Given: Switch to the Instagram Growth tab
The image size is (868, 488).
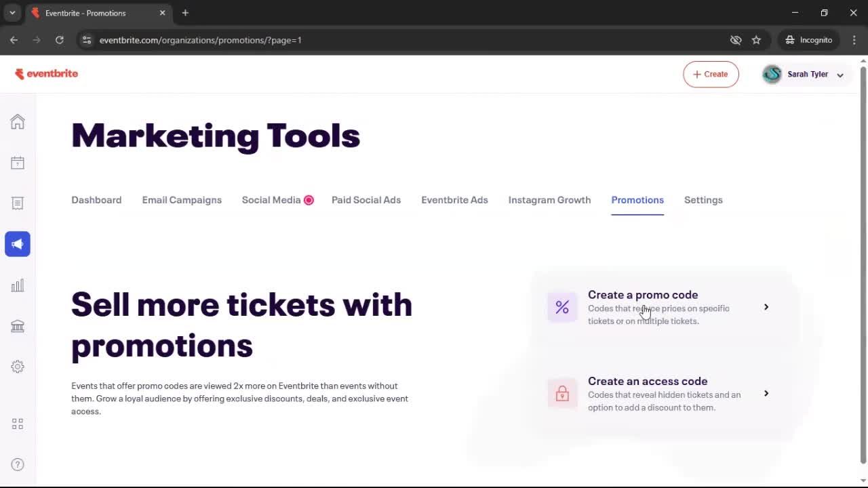Looking at the screenshot, I should tap(549, 200).
